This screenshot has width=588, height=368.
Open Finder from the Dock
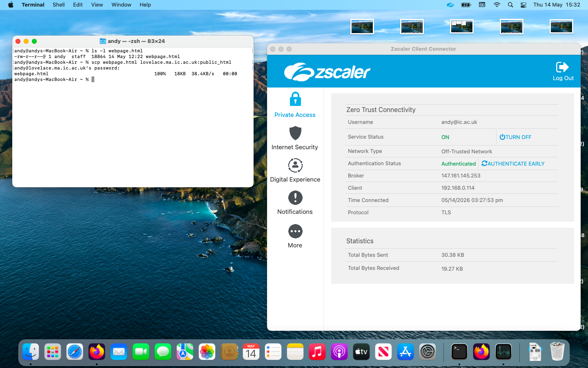pos(31,352)
